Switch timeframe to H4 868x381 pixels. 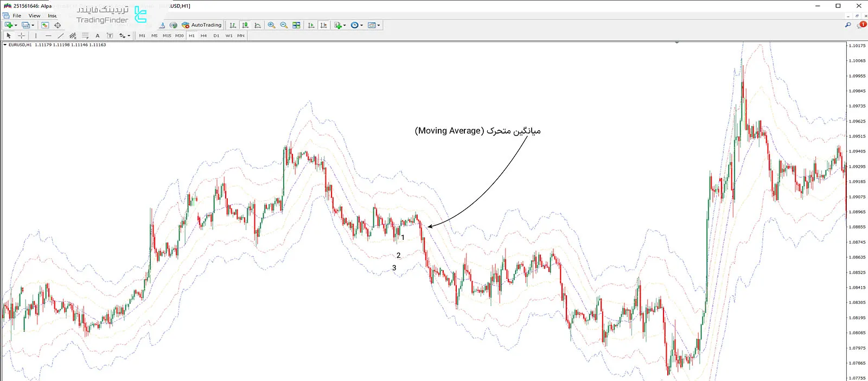tap(203, 36)
